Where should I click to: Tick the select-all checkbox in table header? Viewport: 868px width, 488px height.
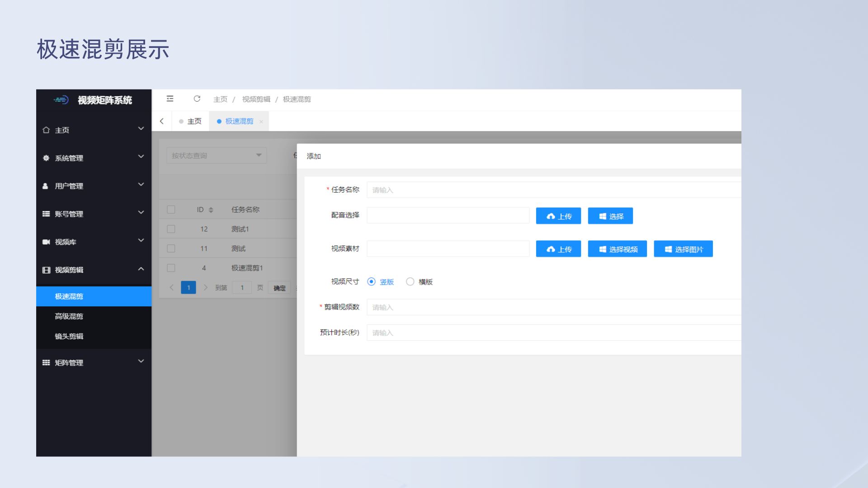[x=171, y=210]
